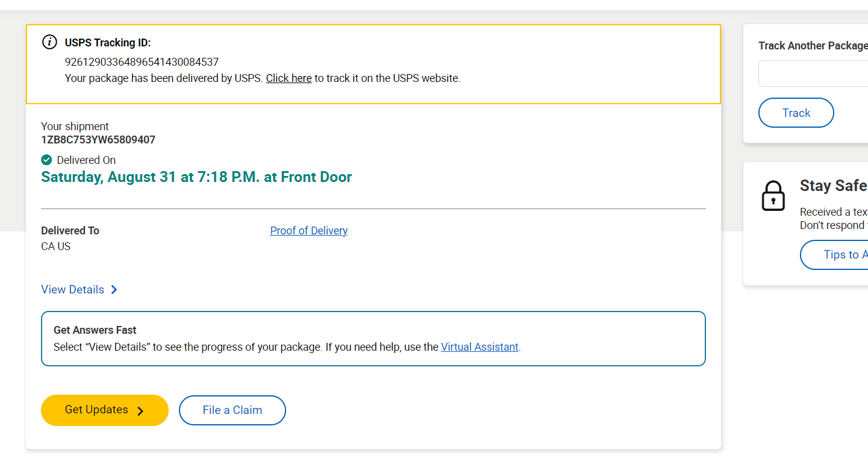Click the 'Your shipment' label
Viewport: 868px width, 473px height.
click(75, 127)
